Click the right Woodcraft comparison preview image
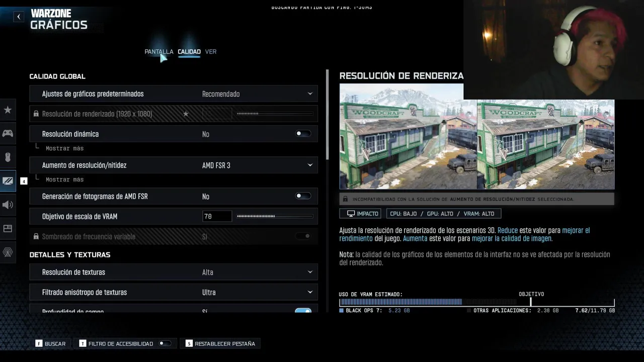The image size is (644, 362). [546, 144]
